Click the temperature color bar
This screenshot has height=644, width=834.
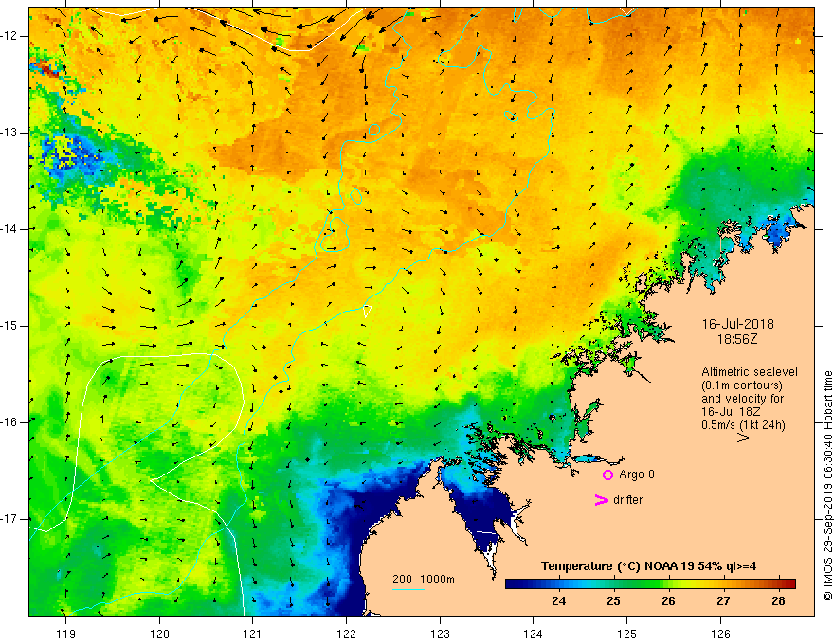point(650,584)
